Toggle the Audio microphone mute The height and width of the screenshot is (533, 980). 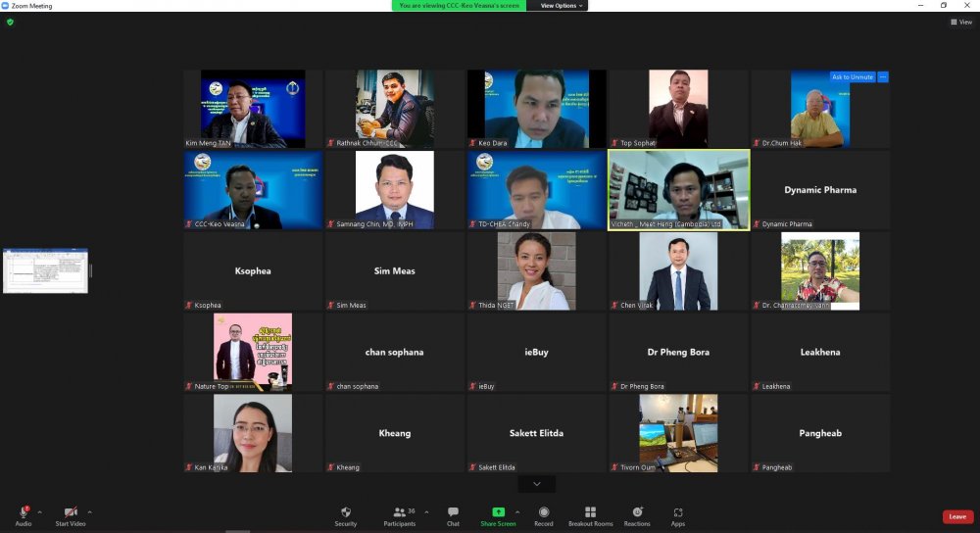[23, 512]
